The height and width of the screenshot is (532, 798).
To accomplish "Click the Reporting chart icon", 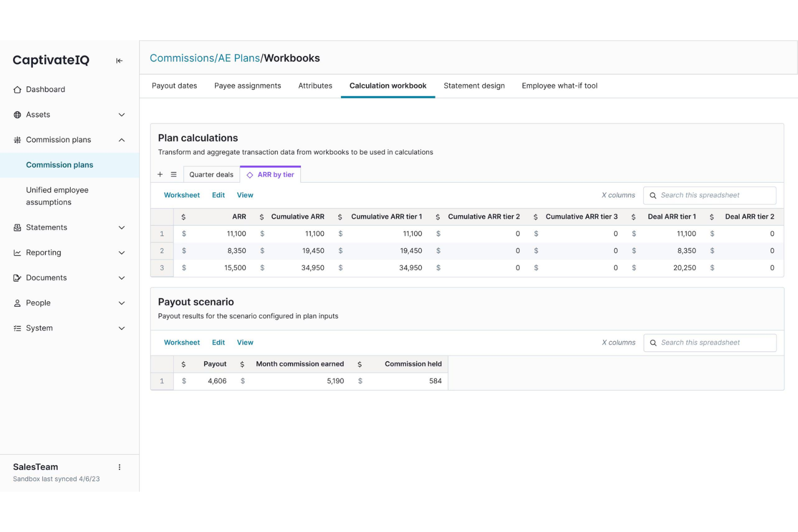I will tap(17, 253).
